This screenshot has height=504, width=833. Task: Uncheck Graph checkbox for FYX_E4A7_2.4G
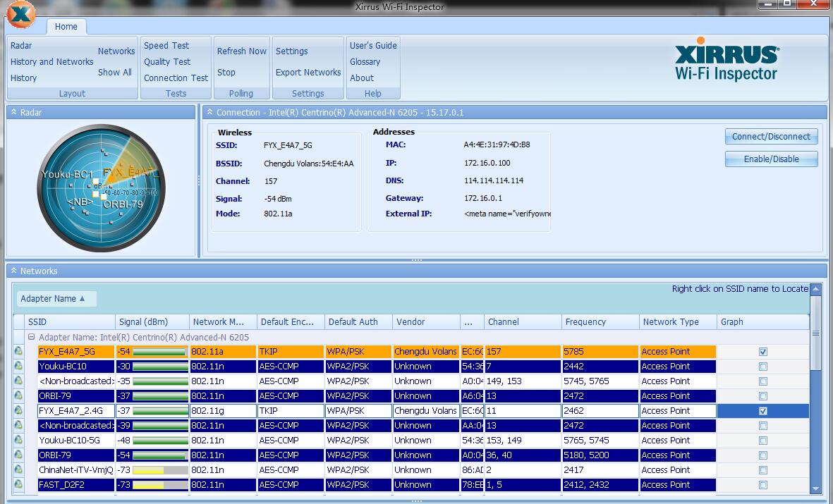click(x=762, y=411)
